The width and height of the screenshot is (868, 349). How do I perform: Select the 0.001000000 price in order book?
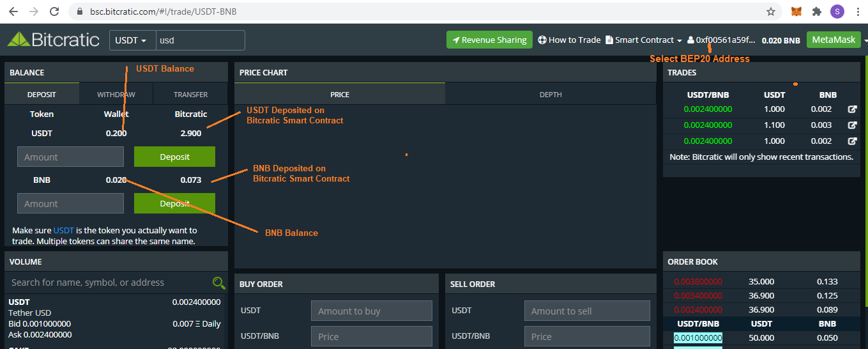coord(698,338)
